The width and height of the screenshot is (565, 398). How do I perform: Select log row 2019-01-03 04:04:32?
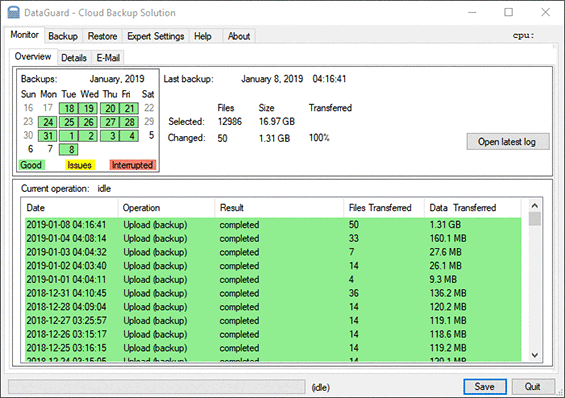(273, 252)
